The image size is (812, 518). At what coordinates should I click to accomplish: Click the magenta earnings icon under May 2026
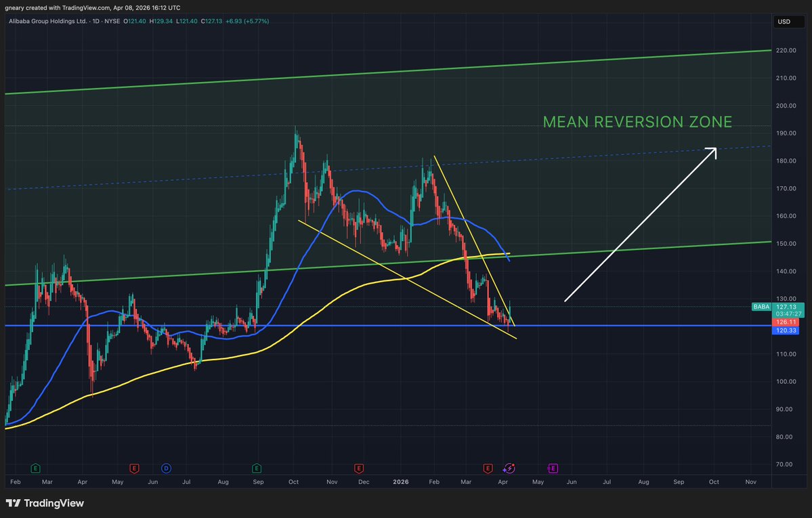[552, 467]
